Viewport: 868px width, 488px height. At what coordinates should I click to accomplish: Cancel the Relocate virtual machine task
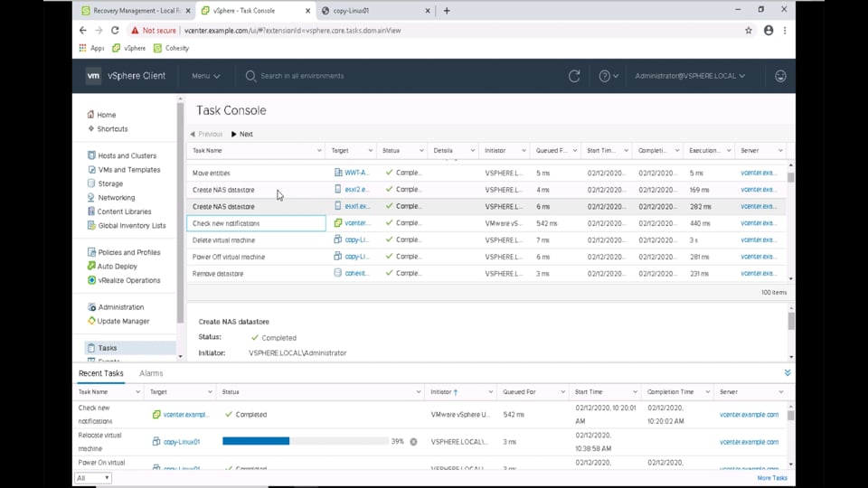413,442
